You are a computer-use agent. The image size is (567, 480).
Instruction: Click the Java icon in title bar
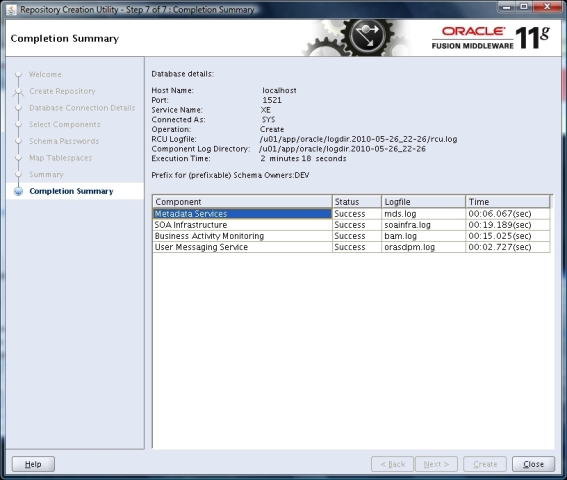[12, 10]
